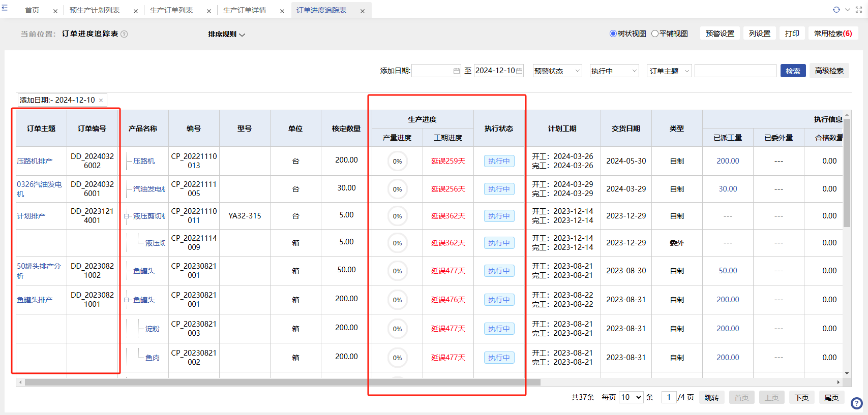Click 执行中 status badge in 压路机 row

[499, 161]
